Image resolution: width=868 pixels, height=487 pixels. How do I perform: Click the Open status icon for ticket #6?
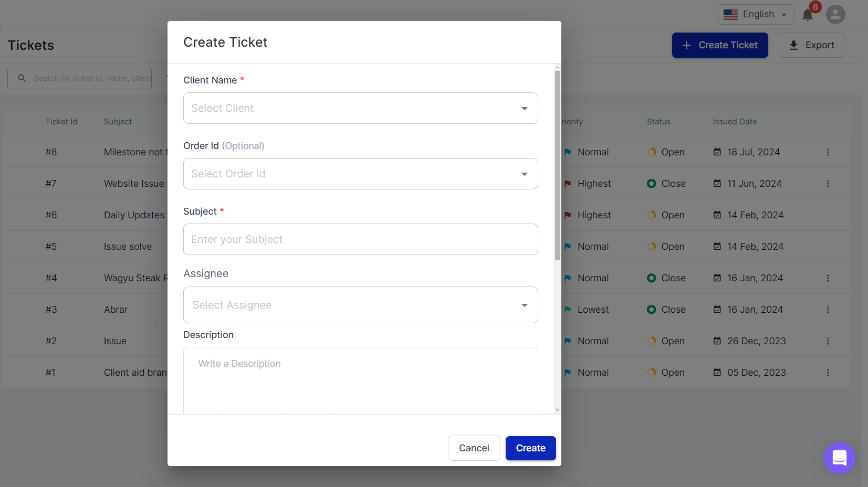(x=652, y=215)
